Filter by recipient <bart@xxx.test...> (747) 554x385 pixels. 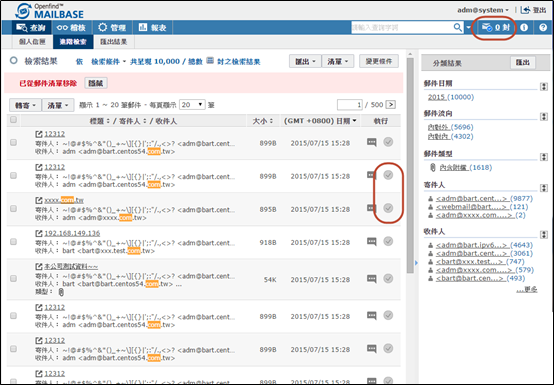tap(481, 261)
